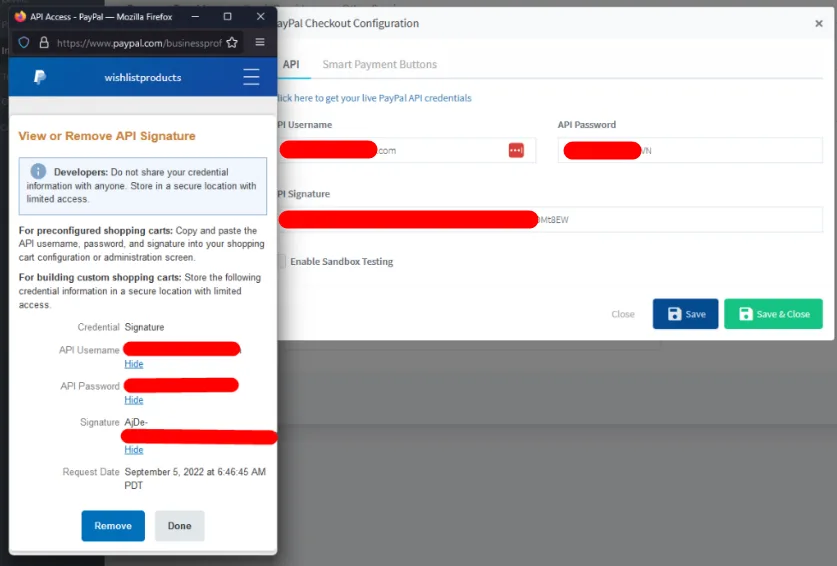Screen dimensions: 837x566
Task: Switch to the API tab
Action: [291, 65]
